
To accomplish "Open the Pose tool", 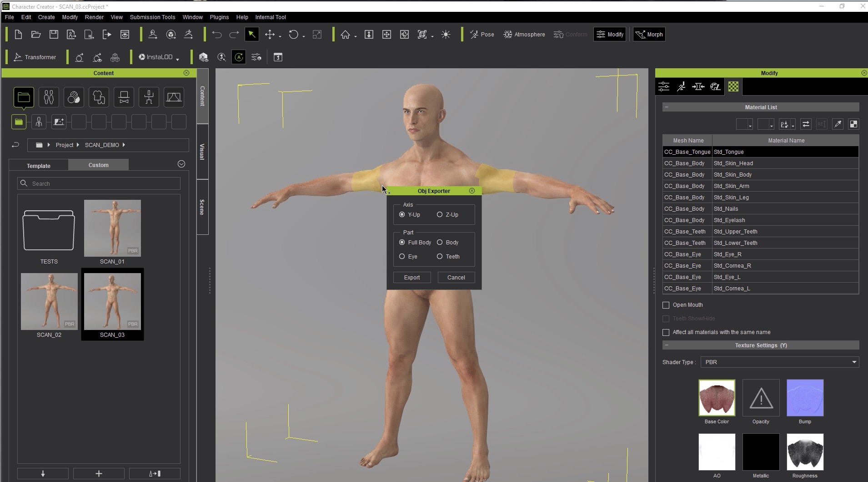I will (482, 35).
